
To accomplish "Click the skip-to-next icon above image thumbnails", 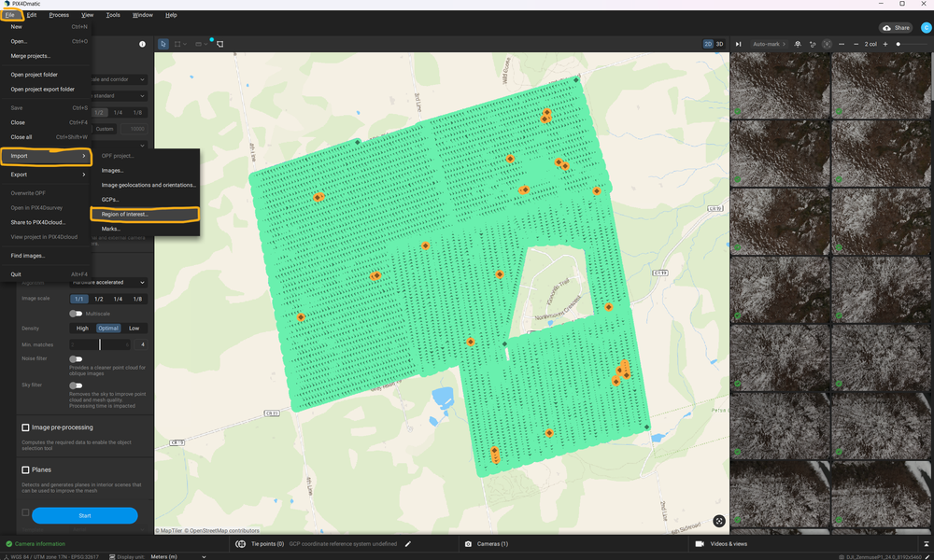I will click(x=739, y=44).
